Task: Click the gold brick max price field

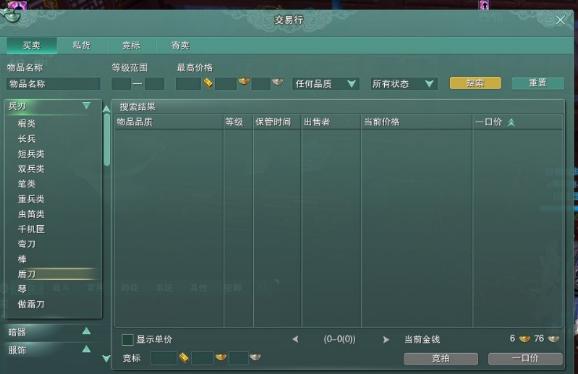Action: point(188,84)
